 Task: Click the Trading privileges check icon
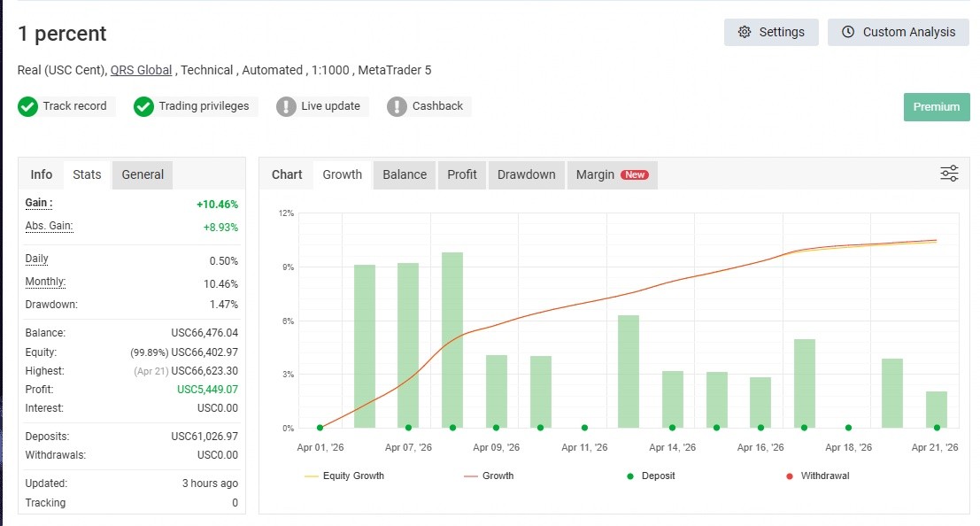coord(143,107)
